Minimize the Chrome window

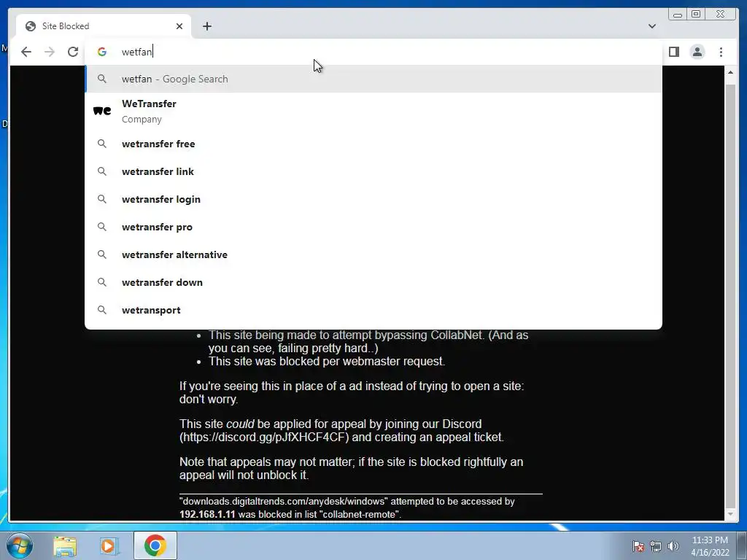point(677,15)
